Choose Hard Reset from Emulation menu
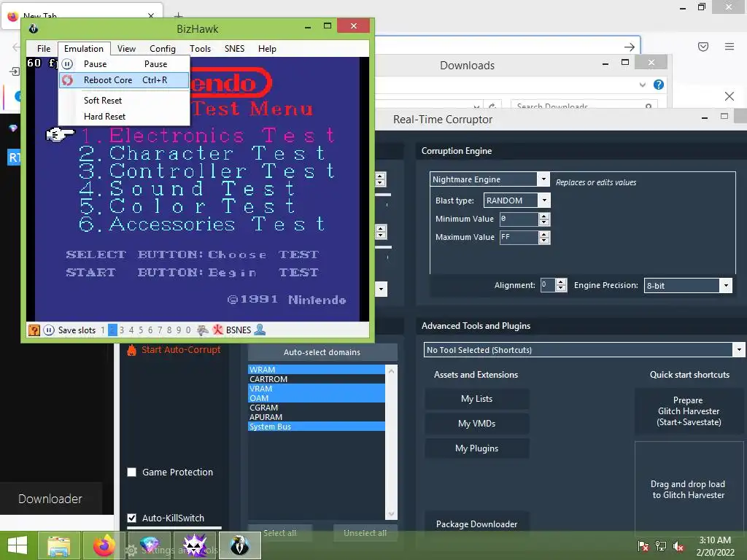The height and width of the screenshot is (560, 747). pos(124,117)
